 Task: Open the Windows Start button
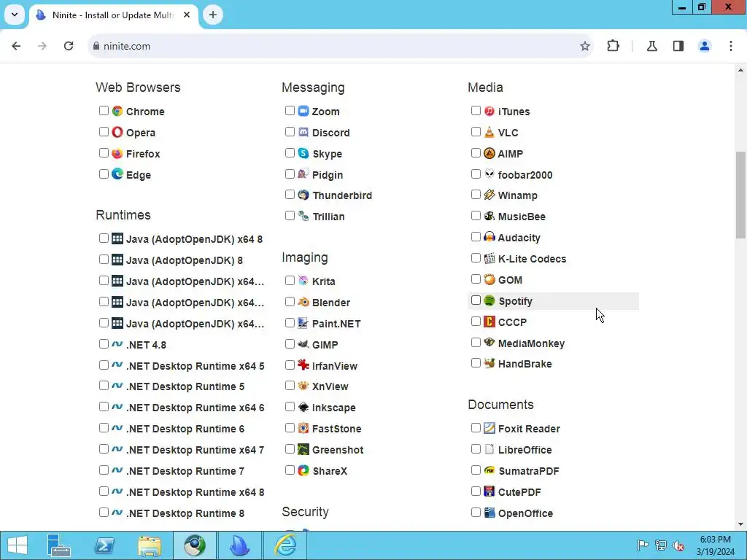[x=18, y=545]
